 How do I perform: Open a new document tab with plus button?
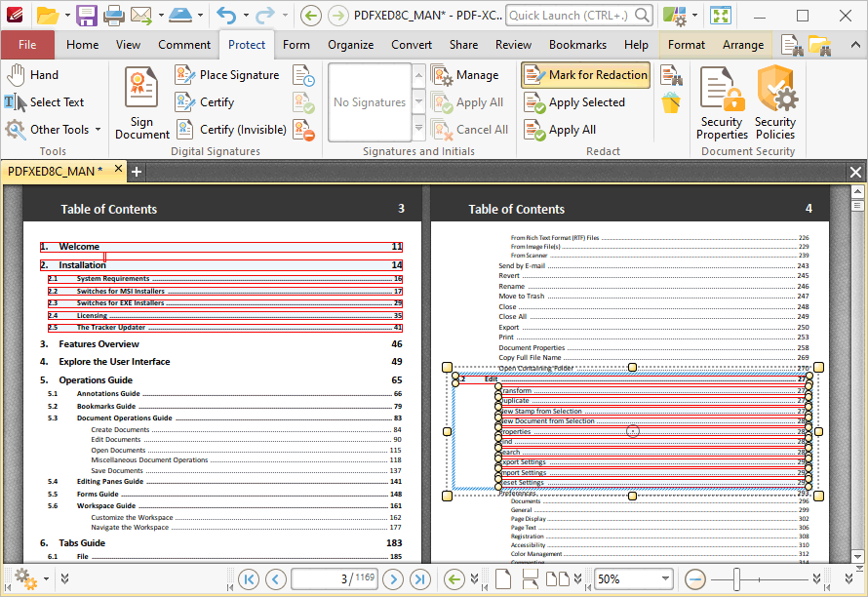coord(137,172)
